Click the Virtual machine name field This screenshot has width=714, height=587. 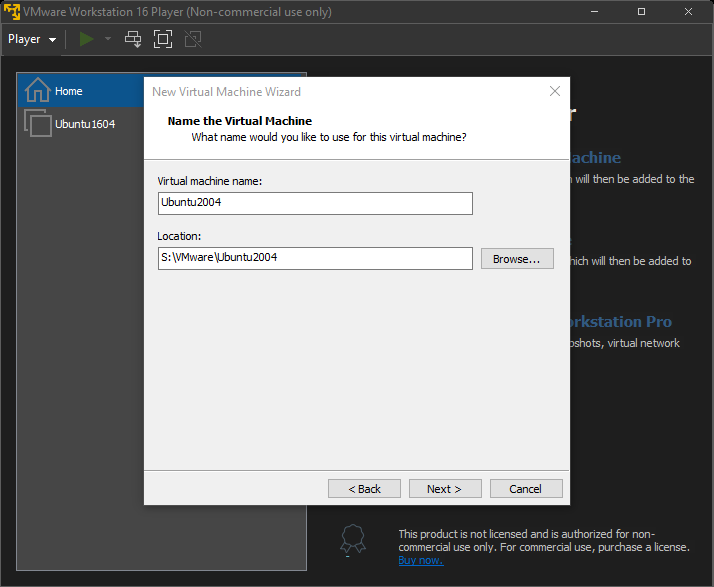[315, 203]
